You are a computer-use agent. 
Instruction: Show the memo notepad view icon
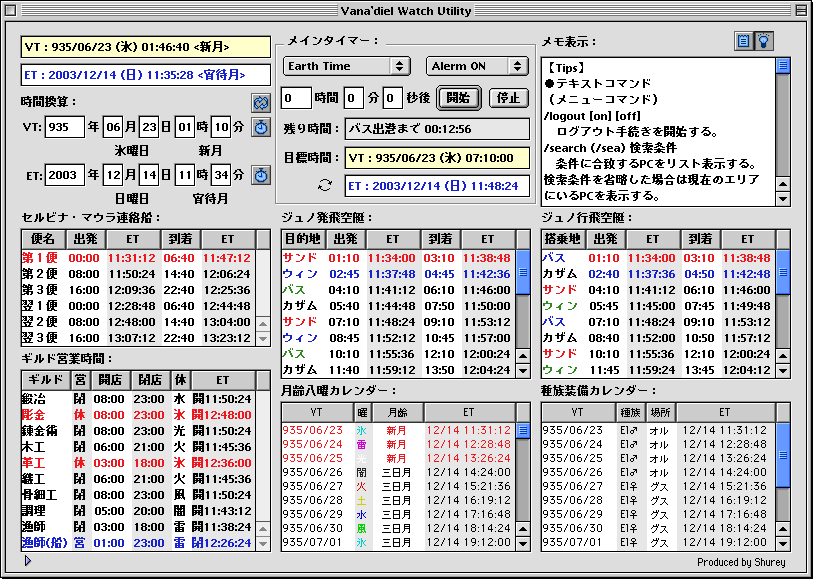tap(743, 41)
